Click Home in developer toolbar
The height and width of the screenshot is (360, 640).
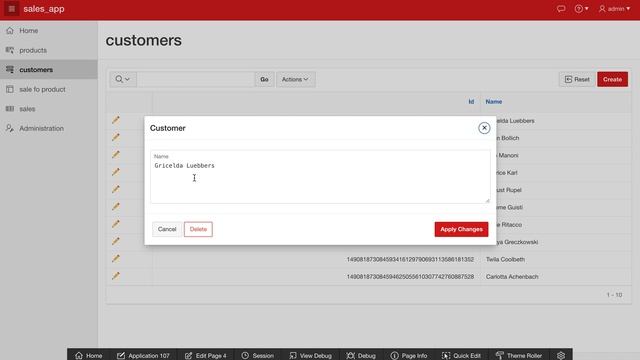coord(89,356)
